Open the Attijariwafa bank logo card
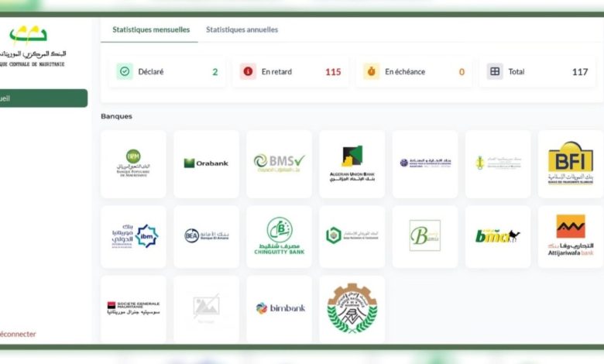 click(570, 236)
